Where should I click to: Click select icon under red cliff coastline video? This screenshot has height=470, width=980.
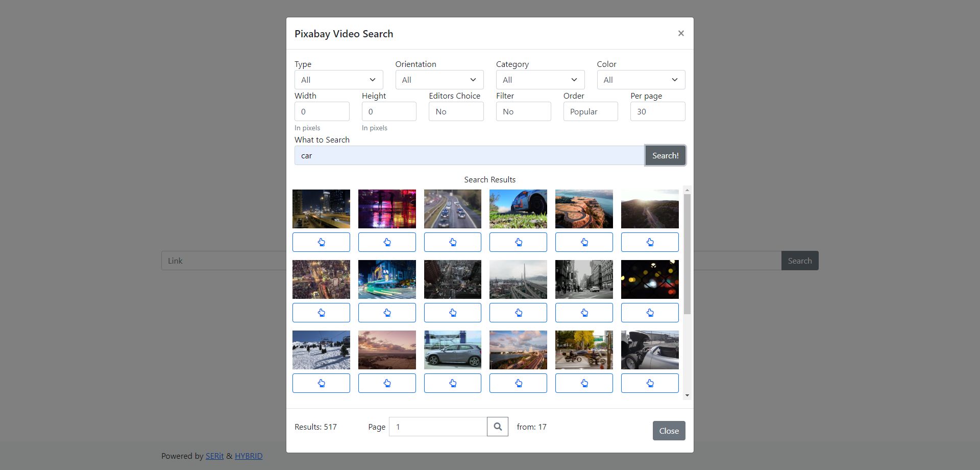(584, 242)
